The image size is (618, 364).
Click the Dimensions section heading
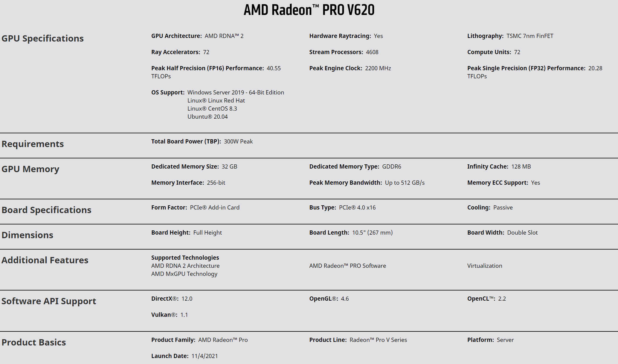tap(27, 235)
